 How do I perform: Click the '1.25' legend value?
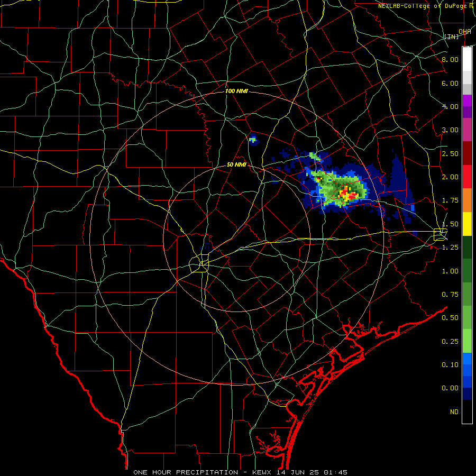pyautogui.click(x=450, y=248)
